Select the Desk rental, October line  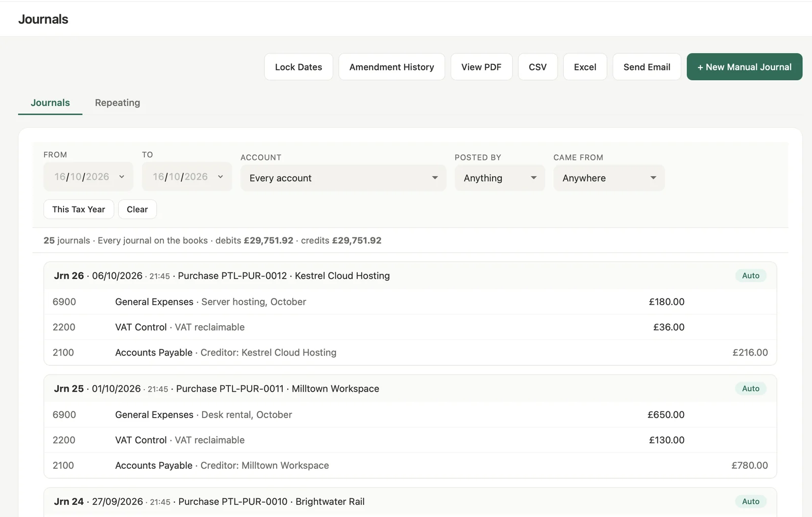point(410,415)
